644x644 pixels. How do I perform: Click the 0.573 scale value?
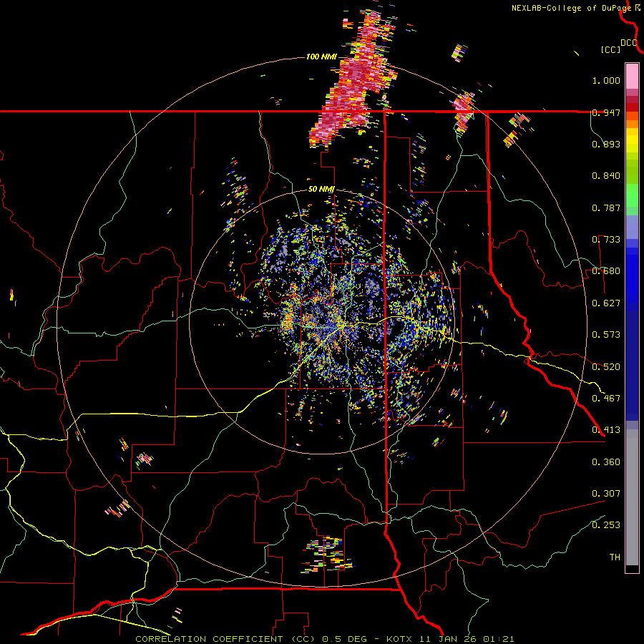[x=606, y=335]
